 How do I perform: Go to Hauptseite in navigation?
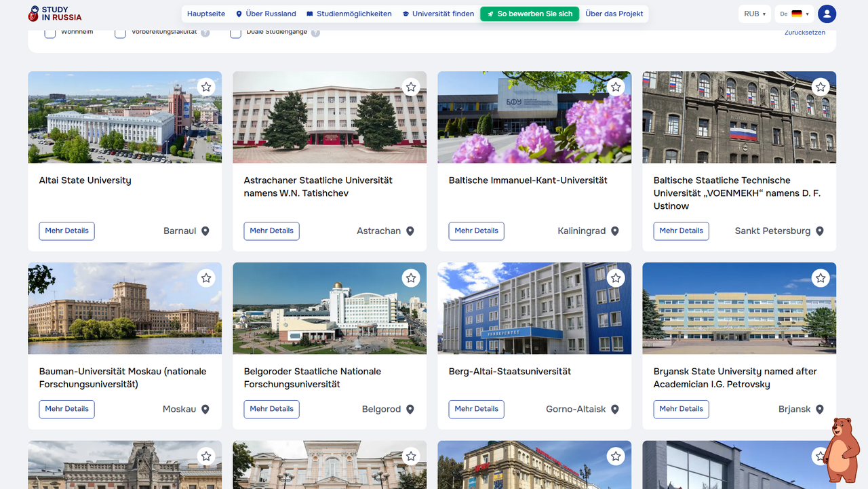[x=206, y=14]
